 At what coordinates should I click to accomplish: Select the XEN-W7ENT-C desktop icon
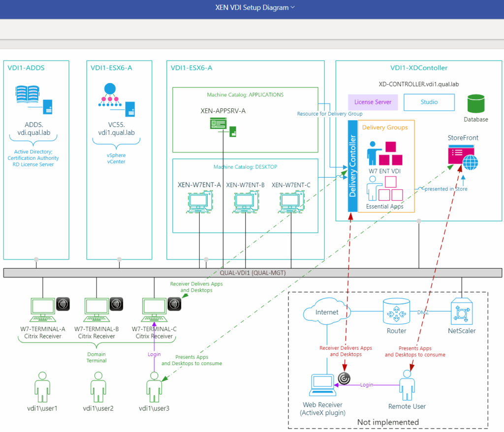(291, 202)
